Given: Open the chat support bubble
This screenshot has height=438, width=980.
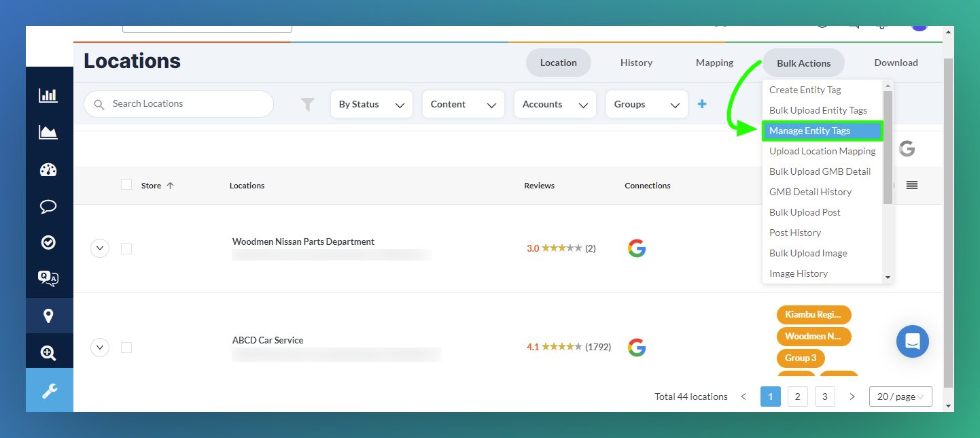Looking at the screenshot, I should 913,341.
